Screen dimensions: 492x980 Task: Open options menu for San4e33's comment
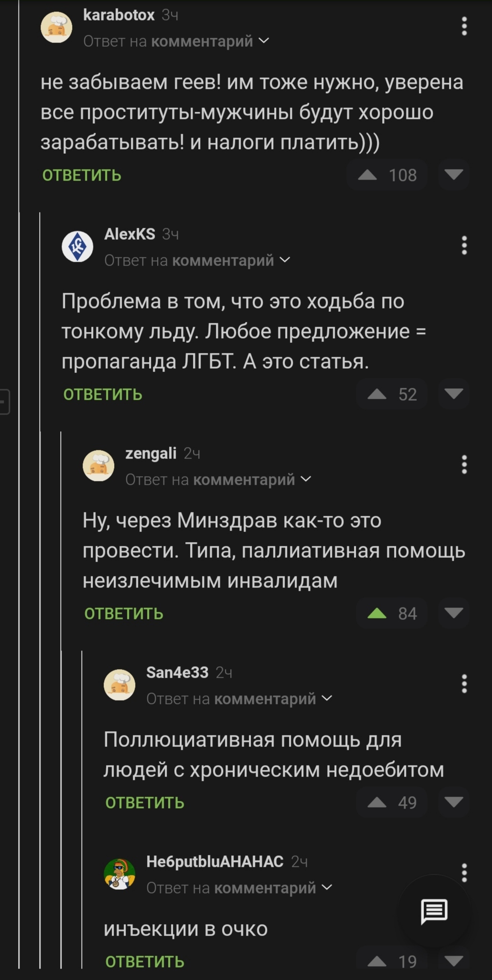(464, 684)
